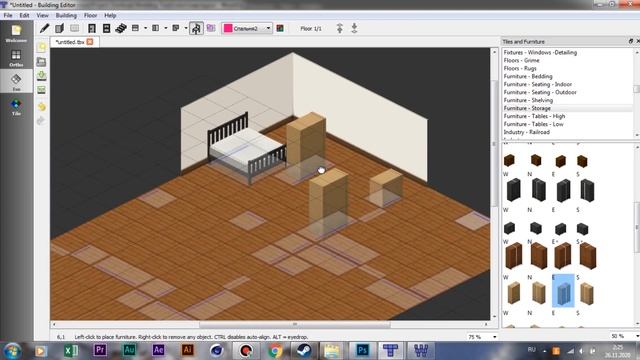This screenshot has height=360, width=640.
Task: Pick the dark brown wardrobe N tile
Action: click(539, 256)
